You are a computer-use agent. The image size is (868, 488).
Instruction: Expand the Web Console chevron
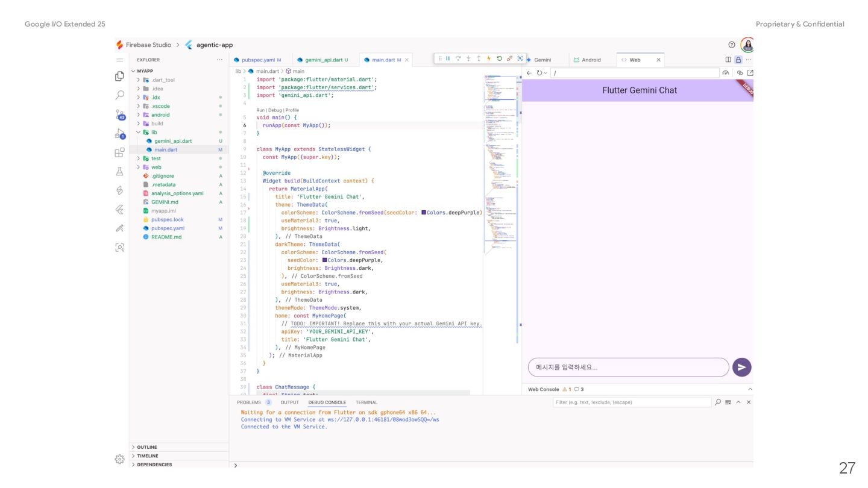click(x=750, y=389)
